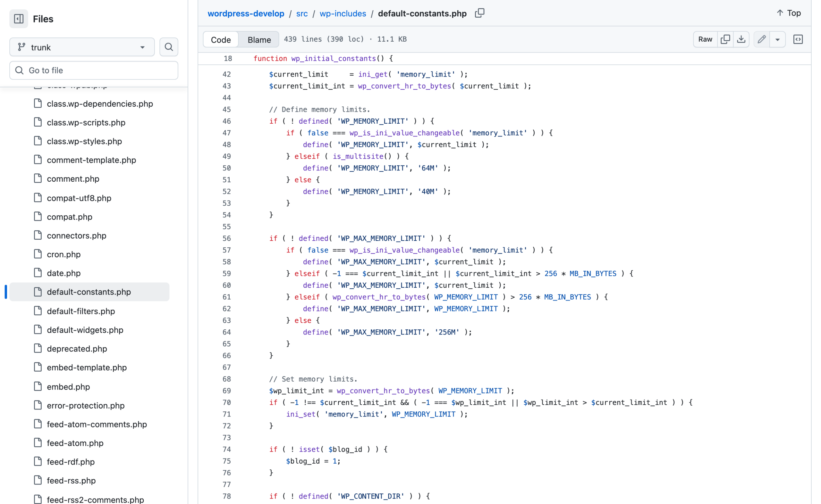Open feed-rss.php in file tree
The height and width of the screenshot is (504, 821).
tap(89, 480)
